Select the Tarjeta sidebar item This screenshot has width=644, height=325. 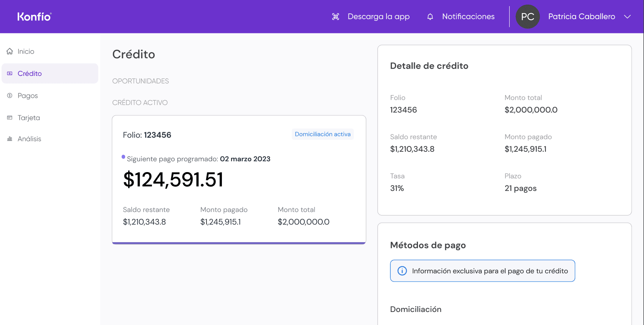point(28,118)
